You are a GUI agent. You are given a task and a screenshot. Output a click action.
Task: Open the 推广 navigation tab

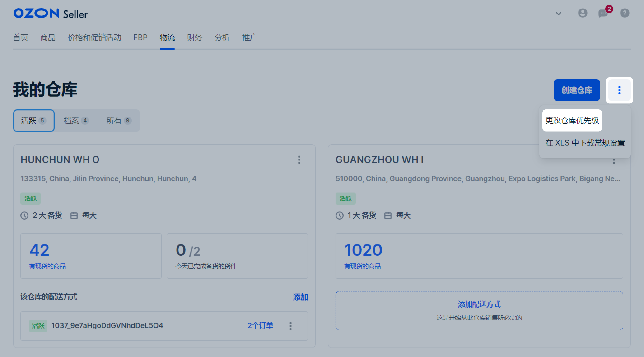tap(250, 38)
